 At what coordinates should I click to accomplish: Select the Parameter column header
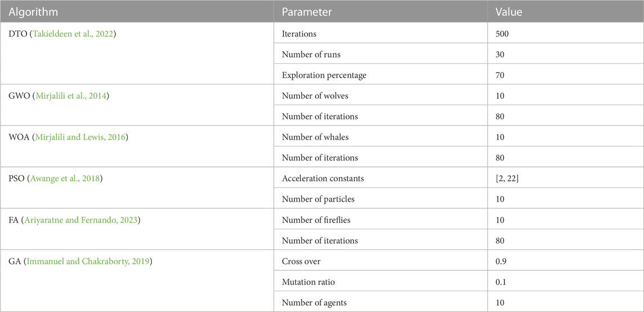click(381, 11)
